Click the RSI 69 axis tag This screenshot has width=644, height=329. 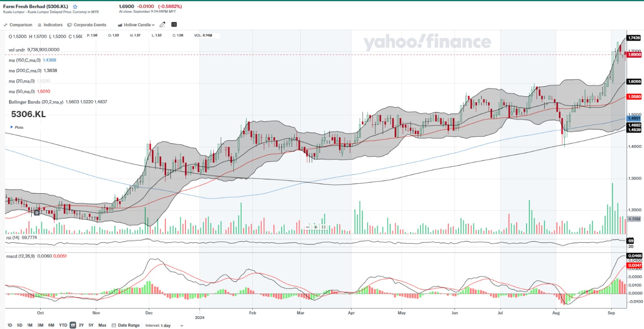[x=631, y=241]
